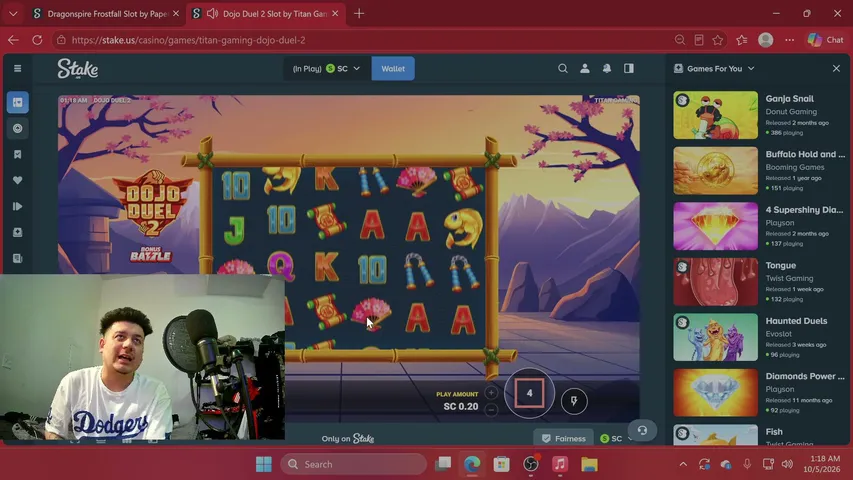853x480 pixels.
Task: Open the Tongue game title
Action: tap(781, 266)
